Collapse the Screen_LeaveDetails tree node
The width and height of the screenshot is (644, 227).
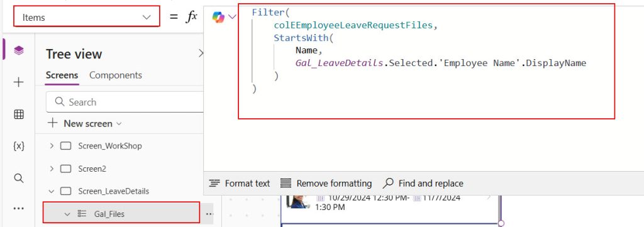[x=52, y=191]
